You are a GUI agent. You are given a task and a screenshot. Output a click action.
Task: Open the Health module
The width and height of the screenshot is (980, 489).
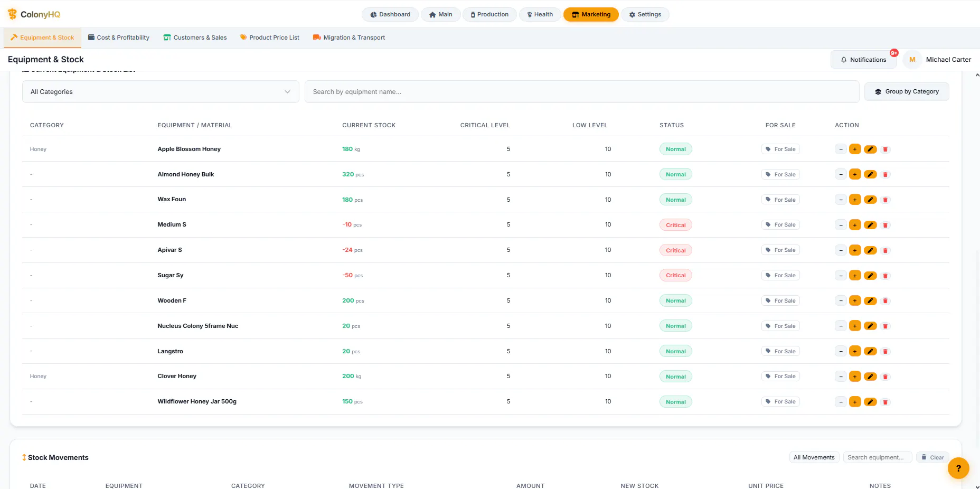point(540,14)
